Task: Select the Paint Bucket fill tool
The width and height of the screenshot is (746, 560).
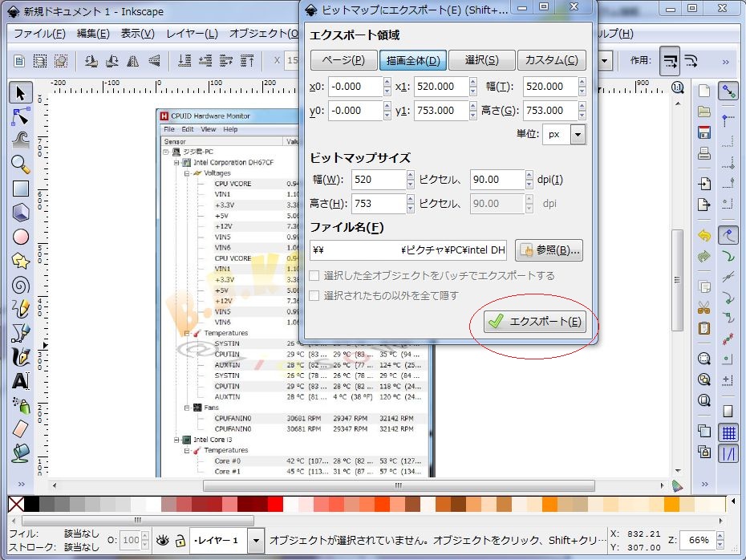Action: (21, 453)
